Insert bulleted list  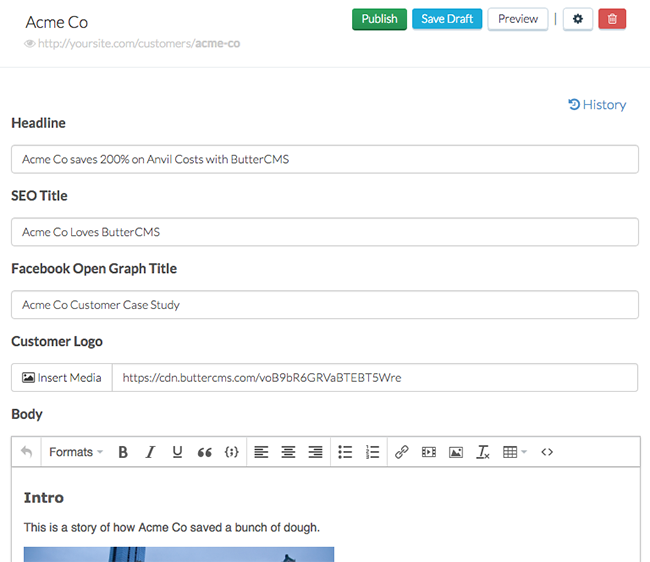pos(345,452)
